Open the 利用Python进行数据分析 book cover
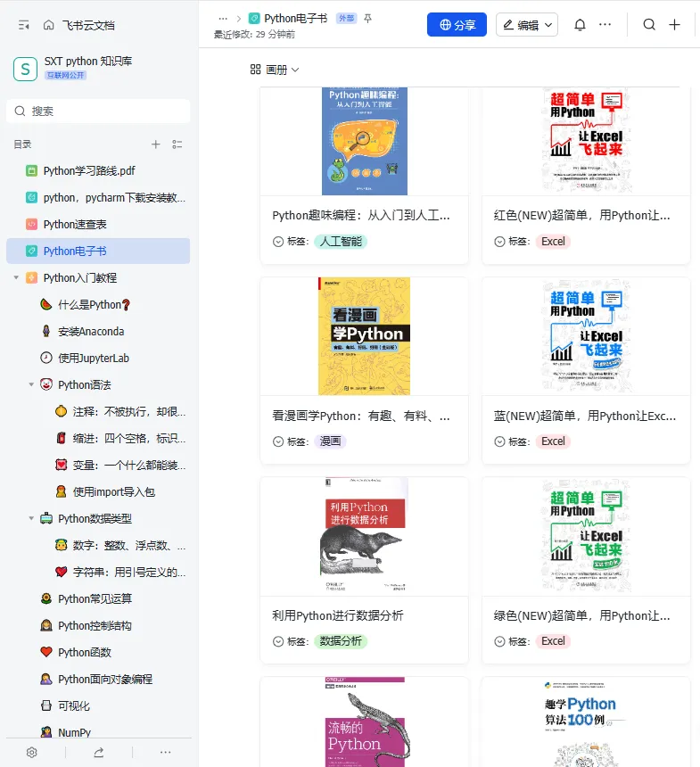Screen dimensions: 700x767 click(x=365, y=535)
